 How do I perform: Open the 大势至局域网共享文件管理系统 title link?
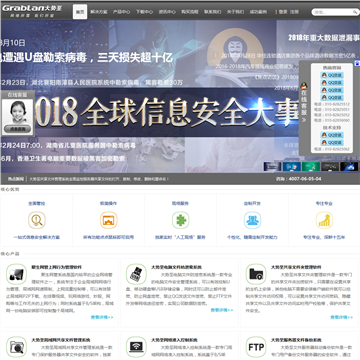pos(61,340)
